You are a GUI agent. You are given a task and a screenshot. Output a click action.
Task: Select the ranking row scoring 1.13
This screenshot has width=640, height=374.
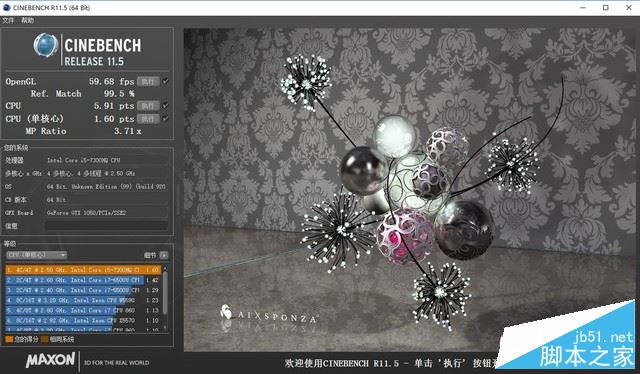coord(83,311)
